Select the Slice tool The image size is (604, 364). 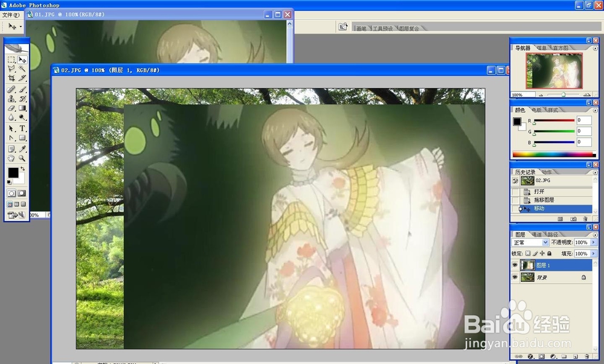[x=22, y=78]
